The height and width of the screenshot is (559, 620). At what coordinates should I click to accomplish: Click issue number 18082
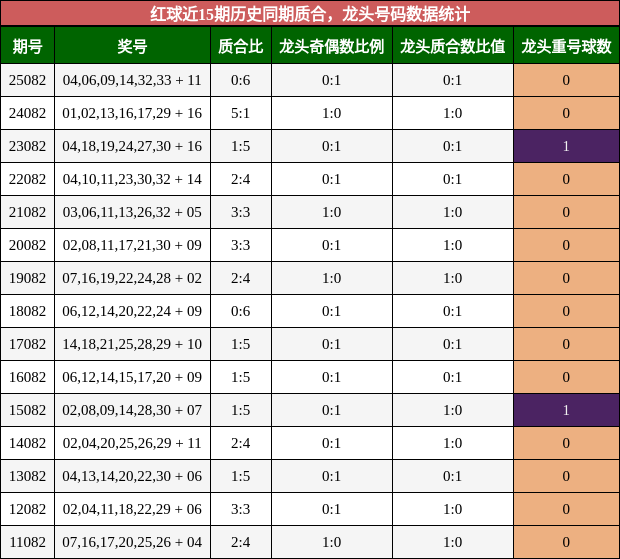[x=27, y=311]
